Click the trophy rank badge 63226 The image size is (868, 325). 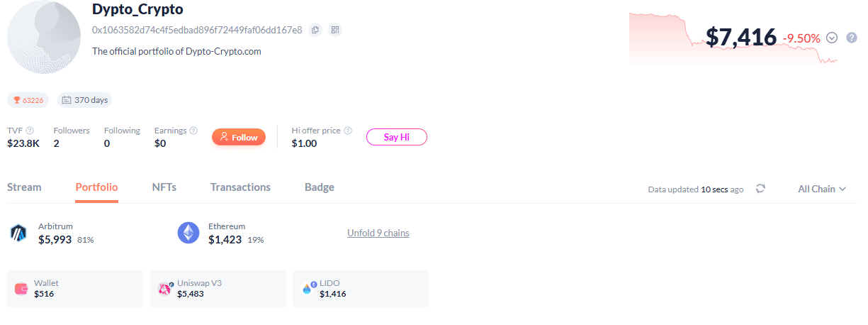(29, 100)
